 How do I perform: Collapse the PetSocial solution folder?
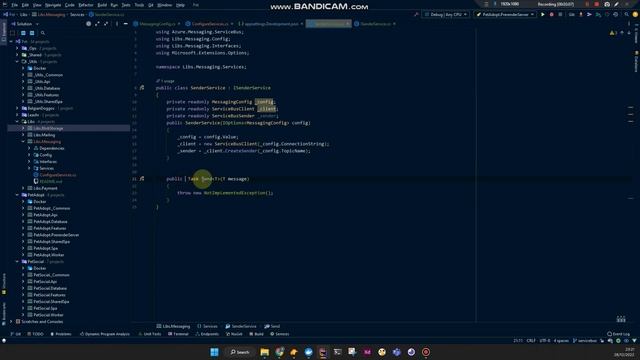click(x=17, y=262)
